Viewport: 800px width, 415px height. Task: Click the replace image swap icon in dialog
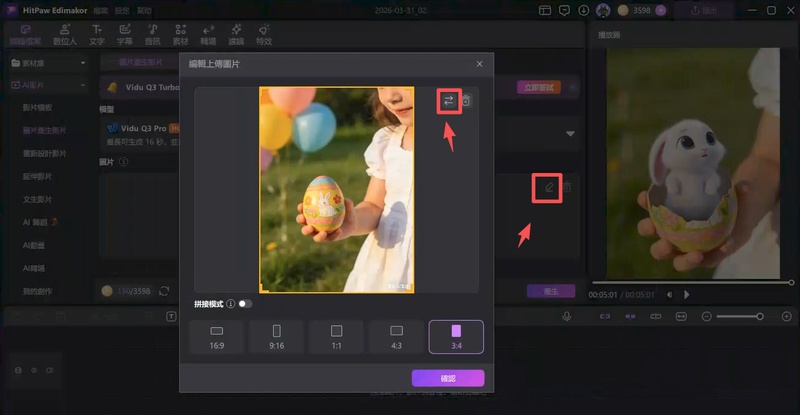[x=448, y=101]
